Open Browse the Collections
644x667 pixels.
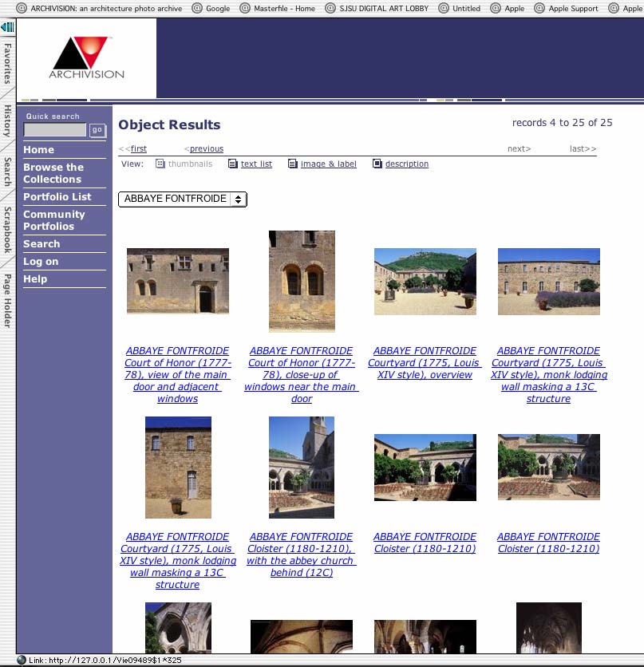(53, 173)
